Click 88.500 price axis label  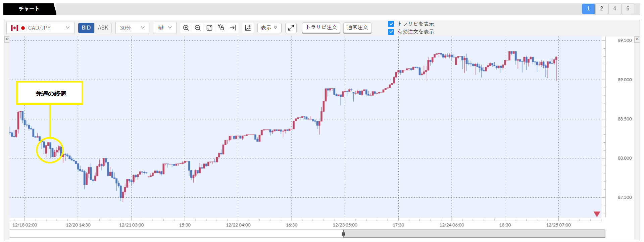625,119
